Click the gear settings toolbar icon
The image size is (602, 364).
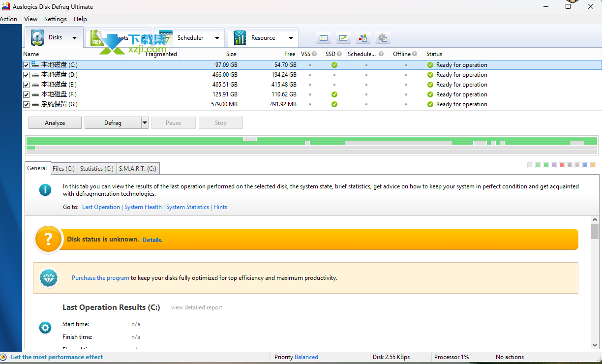pos(383,38)
